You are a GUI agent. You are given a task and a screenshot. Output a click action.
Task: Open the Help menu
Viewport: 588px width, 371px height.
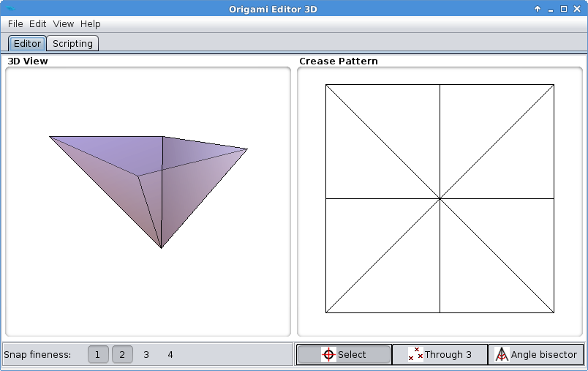pos(91,24)
